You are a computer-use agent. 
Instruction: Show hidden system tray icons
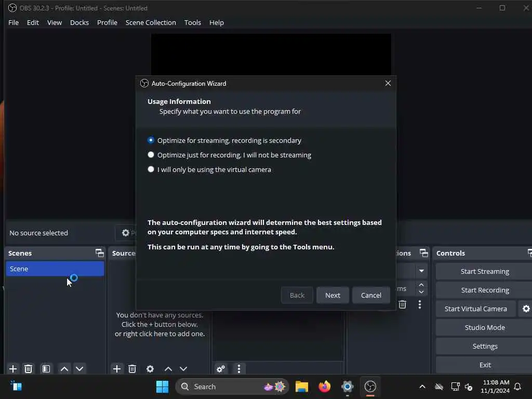click(422, 387)
